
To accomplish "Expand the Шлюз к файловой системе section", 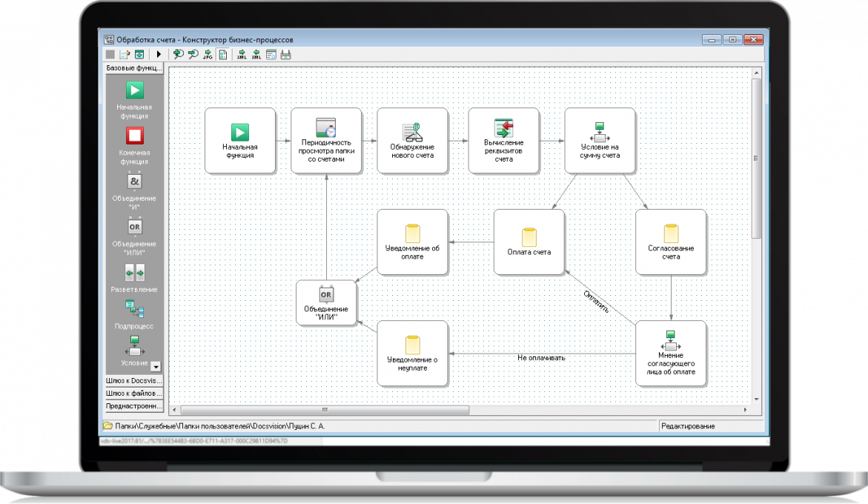I will point(133,393).
